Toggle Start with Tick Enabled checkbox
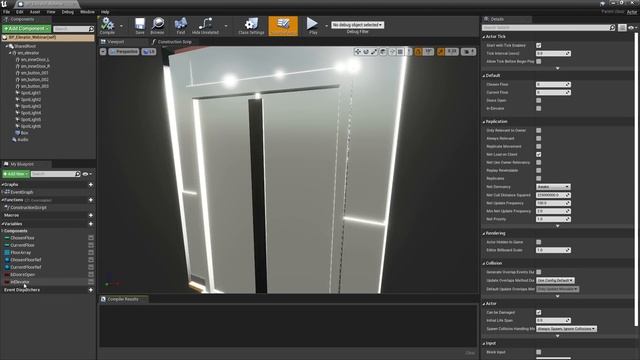This screenshot has width=640, height=360. (x=539, y=45)
